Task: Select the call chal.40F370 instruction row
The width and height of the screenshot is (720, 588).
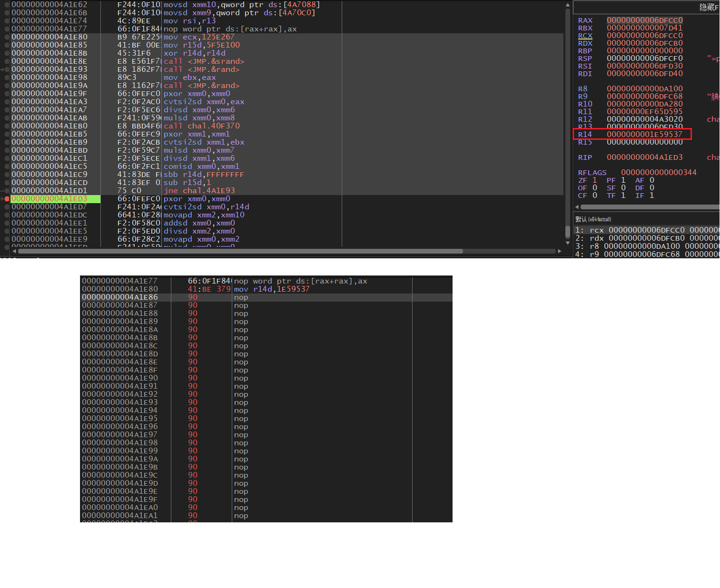Action: pyautogui.click(x=201, y=126)
